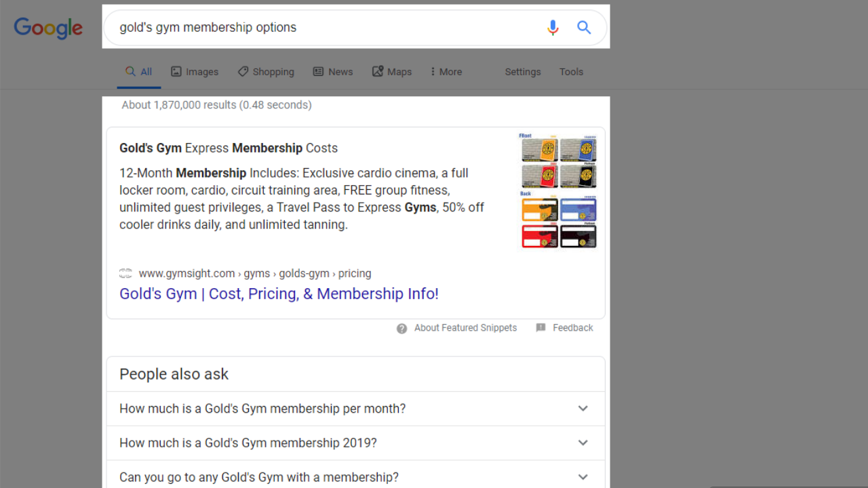Click the Feedback link

click(x=573, y=328)
